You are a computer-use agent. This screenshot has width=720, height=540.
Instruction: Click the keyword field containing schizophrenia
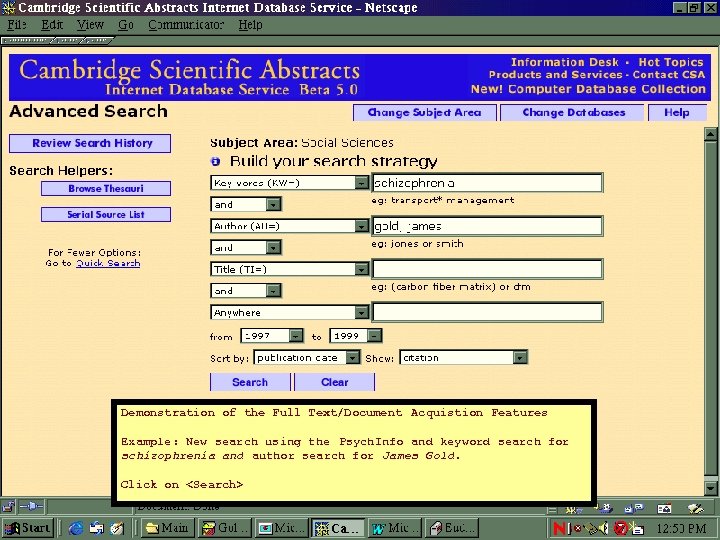pos(487,183)
